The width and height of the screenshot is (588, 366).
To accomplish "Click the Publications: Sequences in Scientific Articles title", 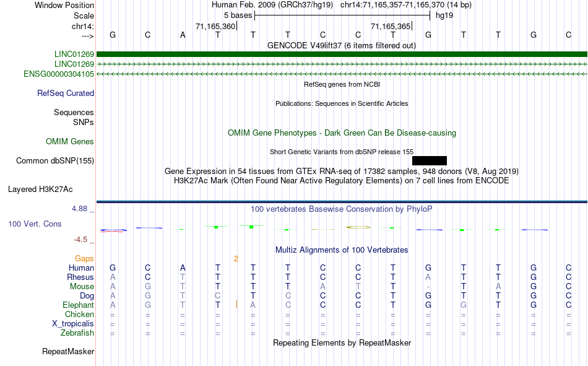I will click(342, 103).
